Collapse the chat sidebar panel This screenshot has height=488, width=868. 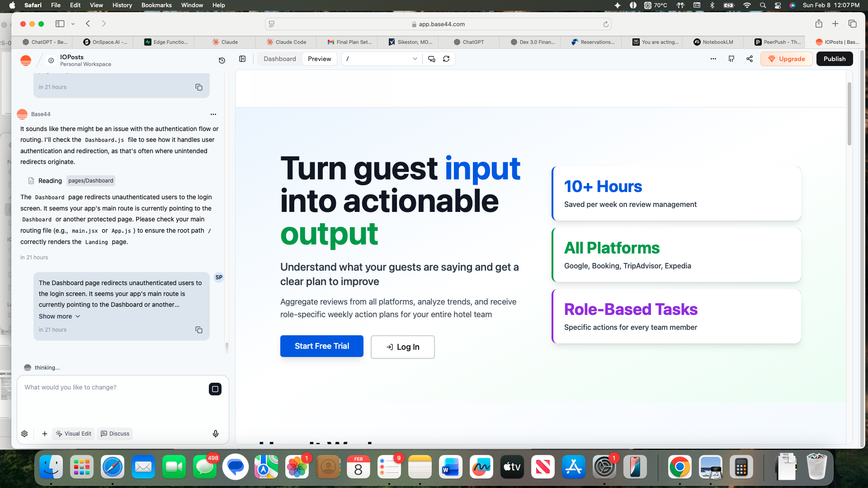coord(242,59)
